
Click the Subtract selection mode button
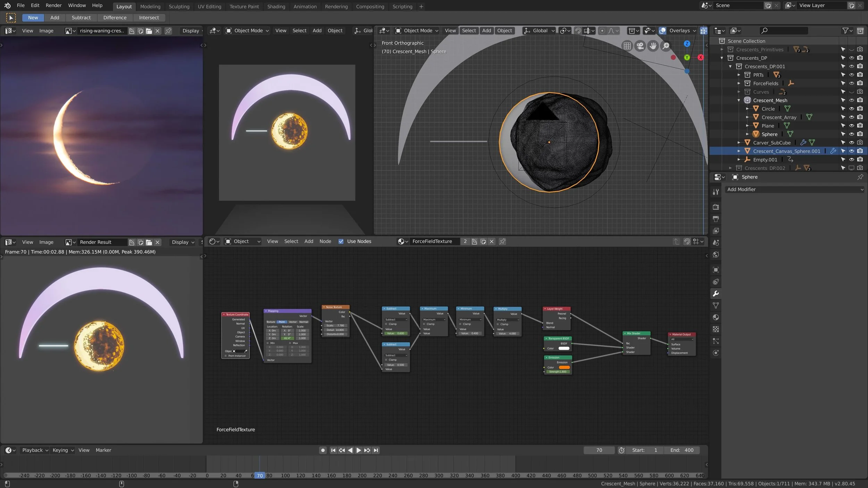81,18
